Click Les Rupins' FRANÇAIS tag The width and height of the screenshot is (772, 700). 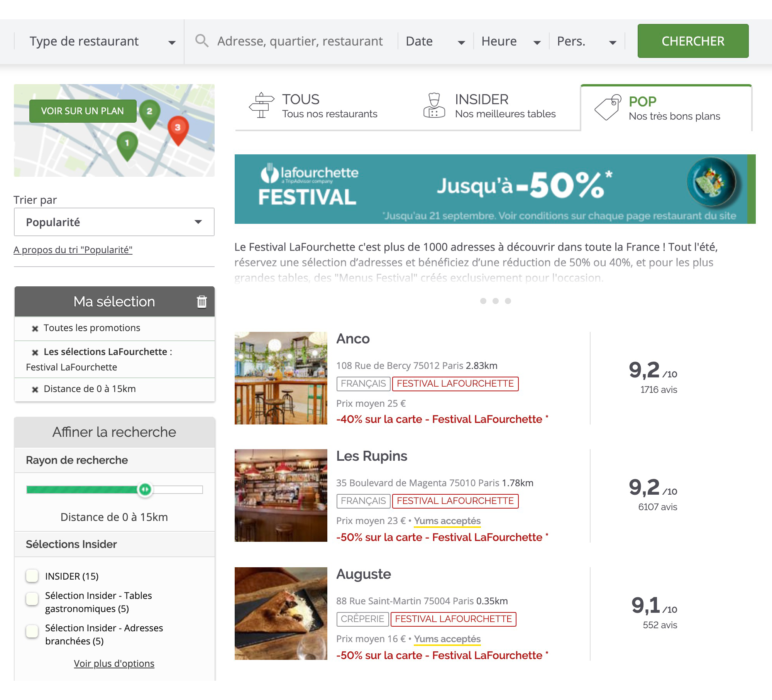click(x=363, y=501)
